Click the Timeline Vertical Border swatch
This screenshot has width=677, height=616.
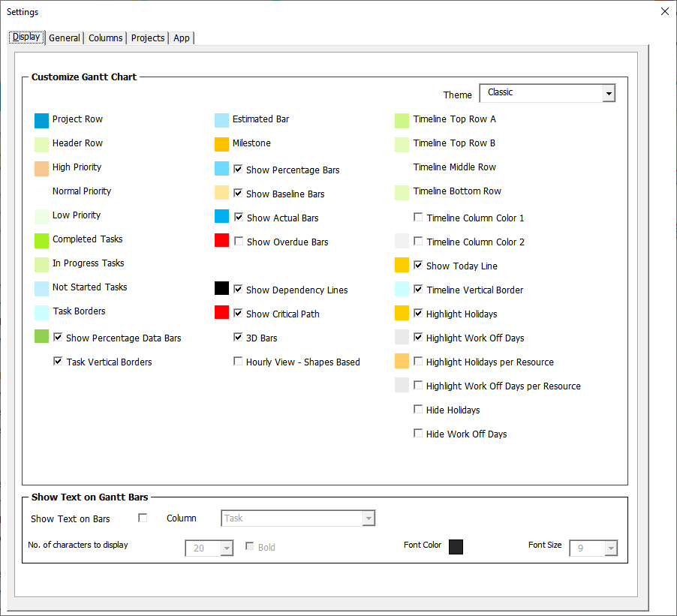click(x=402, y=289)
